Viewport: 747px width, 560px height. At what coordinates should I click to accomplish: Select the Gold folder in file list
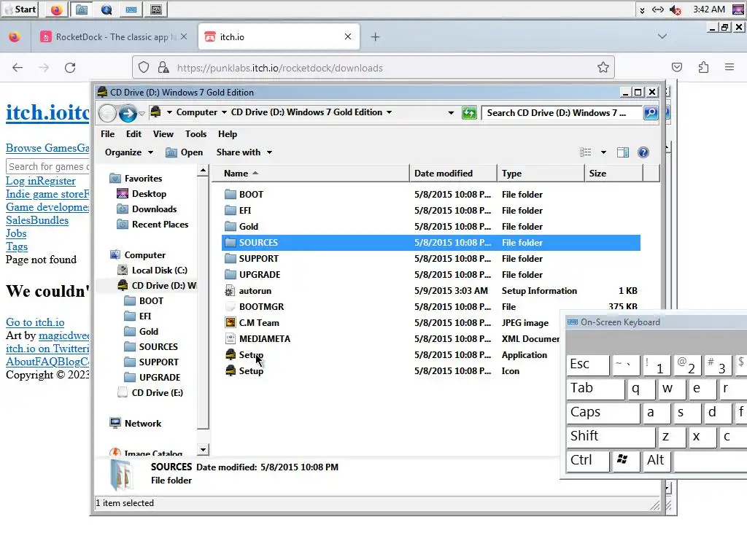click(249, 227)
